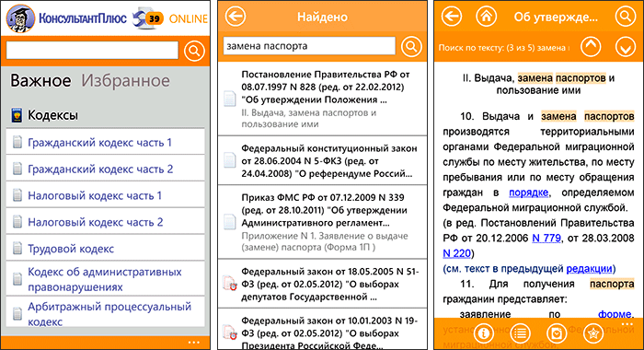644x350 pixels.
Task: Click the highlighted замена in the section II heading
Action: [x=535, y=77]
